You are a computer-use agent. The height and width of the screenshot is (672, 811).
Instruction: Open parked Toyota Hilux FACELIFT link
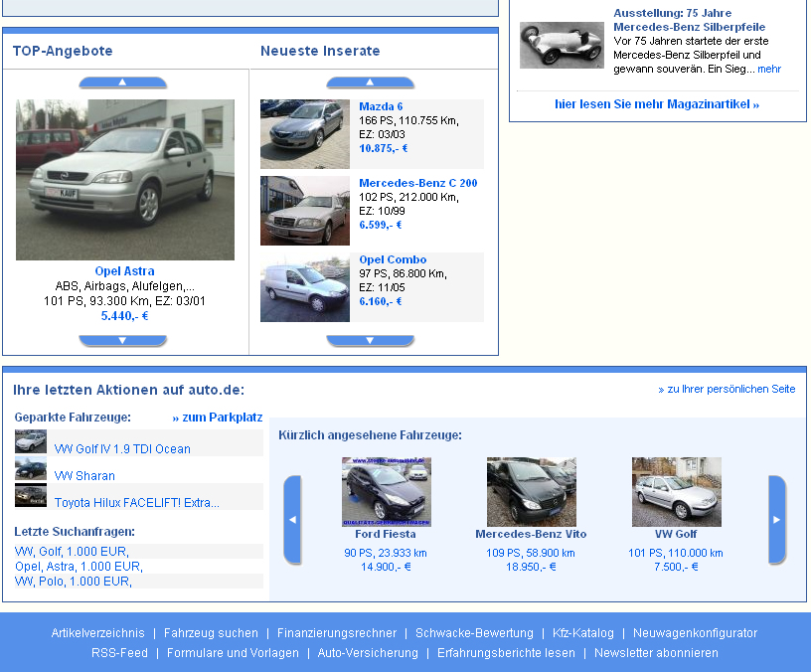[136, 503]
